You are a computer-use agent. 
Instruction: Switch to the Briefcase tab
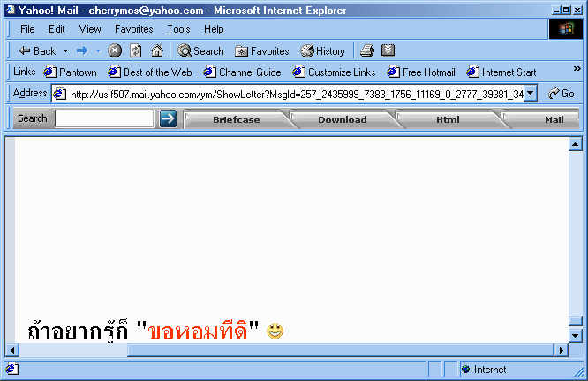237,119
